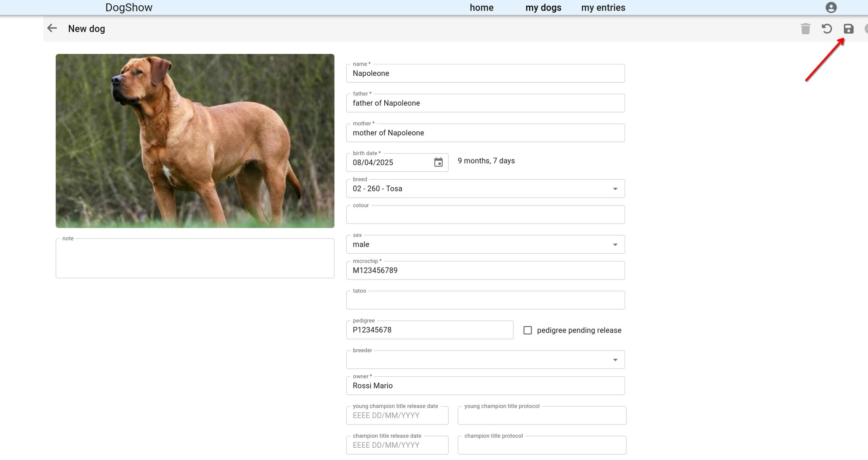Click young champion title release date field
Viewport: 868px width, 460px height.
click(x=397, y=415)
